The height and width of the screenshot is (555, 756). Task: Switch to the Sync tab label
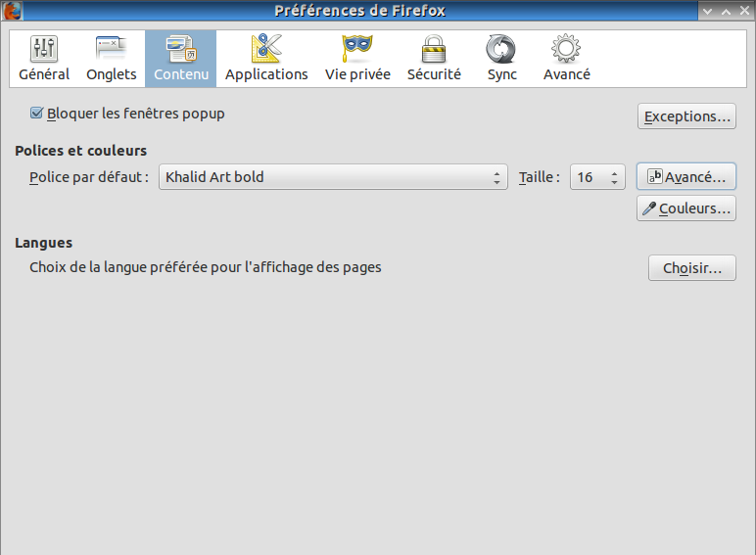point(502,74)
